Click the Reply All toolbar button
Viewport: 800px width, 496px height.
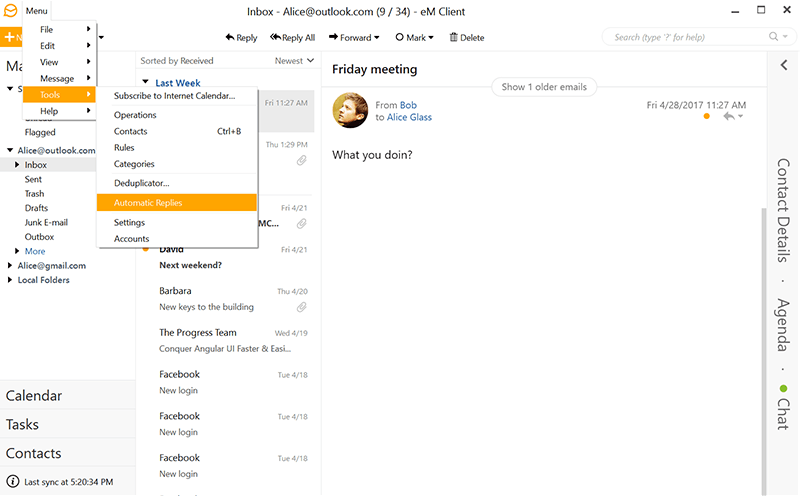tap(292, 37)
